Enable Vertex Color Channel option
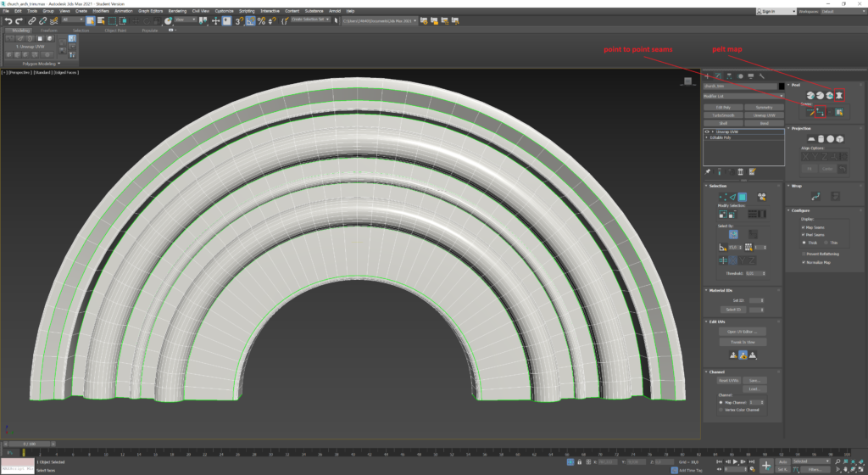The width and height of the screenshot is (868, 475). click(x=721, y=410)
